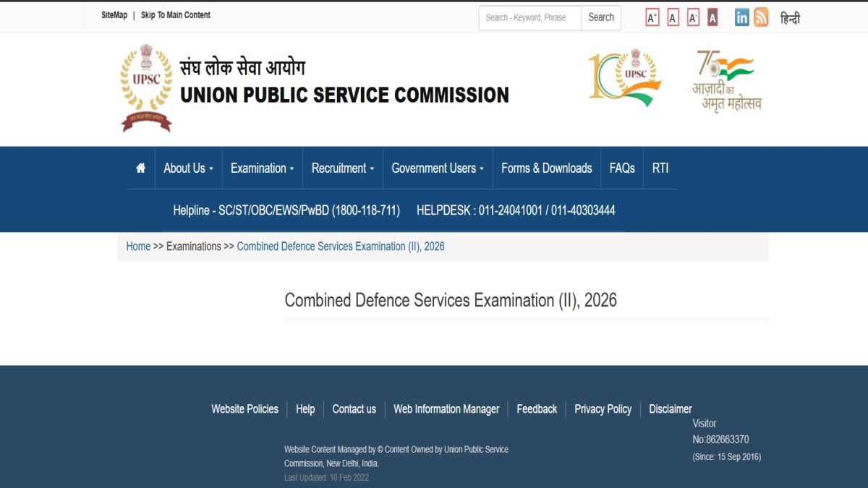Switch language to Hindi
The image size is (868, 488).
click(790, 19)
